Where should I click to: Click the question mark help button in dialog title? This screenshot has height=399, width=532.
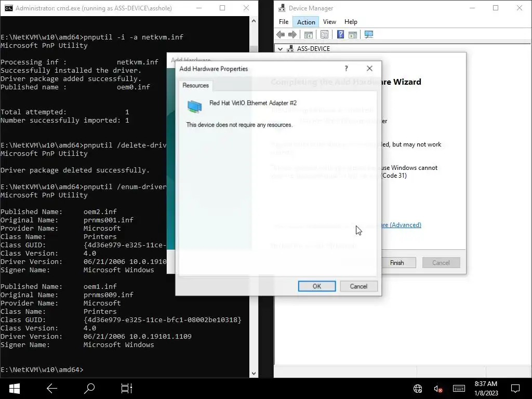coord(346,69)
